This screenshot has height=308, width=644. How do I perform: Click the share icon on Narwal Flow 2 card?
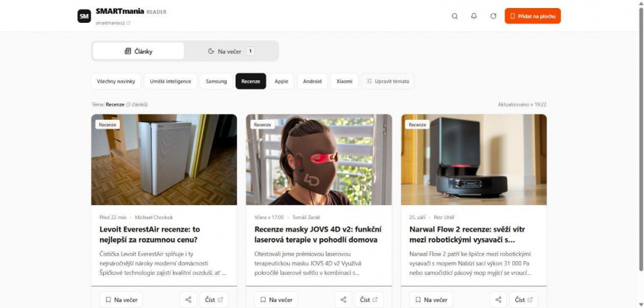498,300
